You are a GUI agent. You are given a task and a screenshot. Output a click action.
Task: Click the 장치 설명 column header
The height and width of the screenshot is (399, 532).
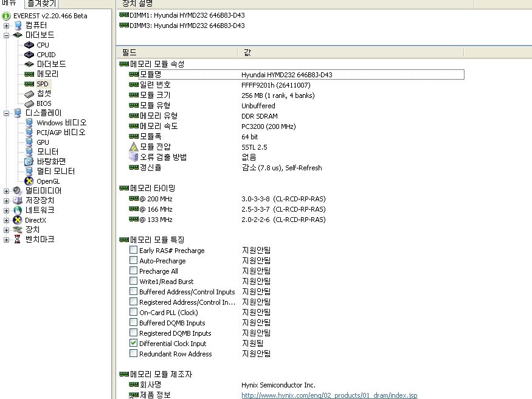pyautogui.click(x=295, y=4)
